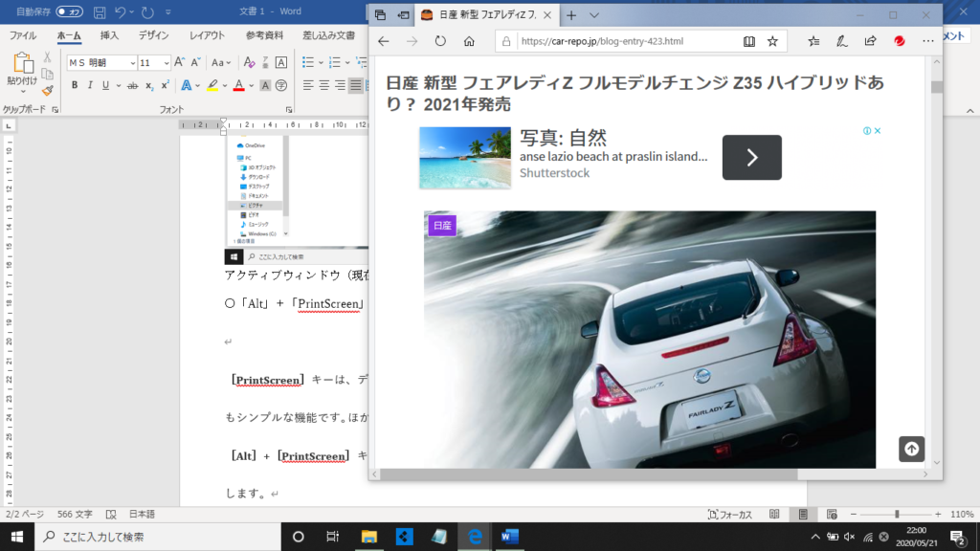Go back in the Edge browser
The height and width of the screenshot is (551, 980).
383,41
